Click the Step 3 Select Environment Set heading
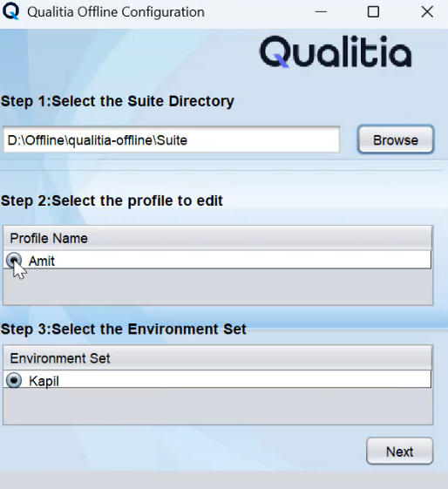The width and height of the screenshot is (448, 489). point(124,329)
